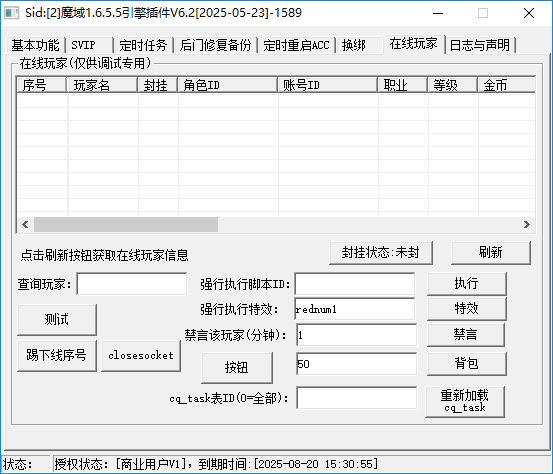Focus the cq_task表ID input field

[x=356, y=398]
